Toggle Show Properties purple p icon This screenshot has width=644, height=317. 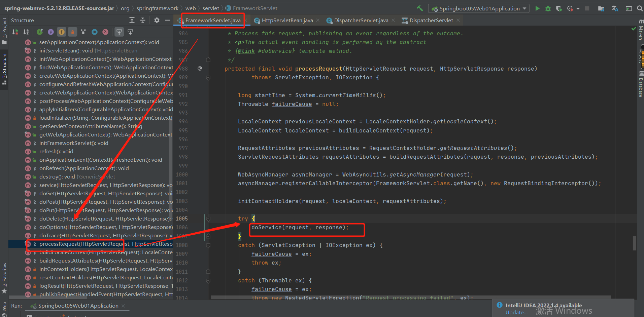51,32
